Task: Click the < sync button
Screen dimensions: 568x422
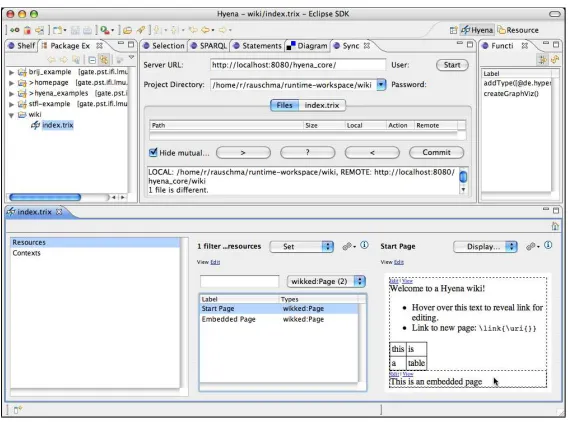Action: pyautogui.click(x=372, y=152)
